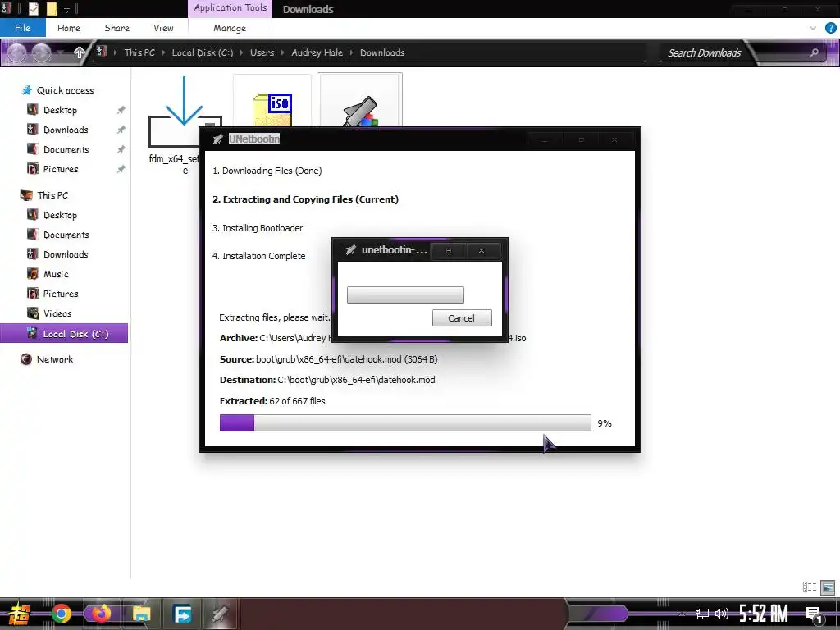Select Local Disk (C:) in navigation pane
840x630 pixels.
(x=64, y=333)
